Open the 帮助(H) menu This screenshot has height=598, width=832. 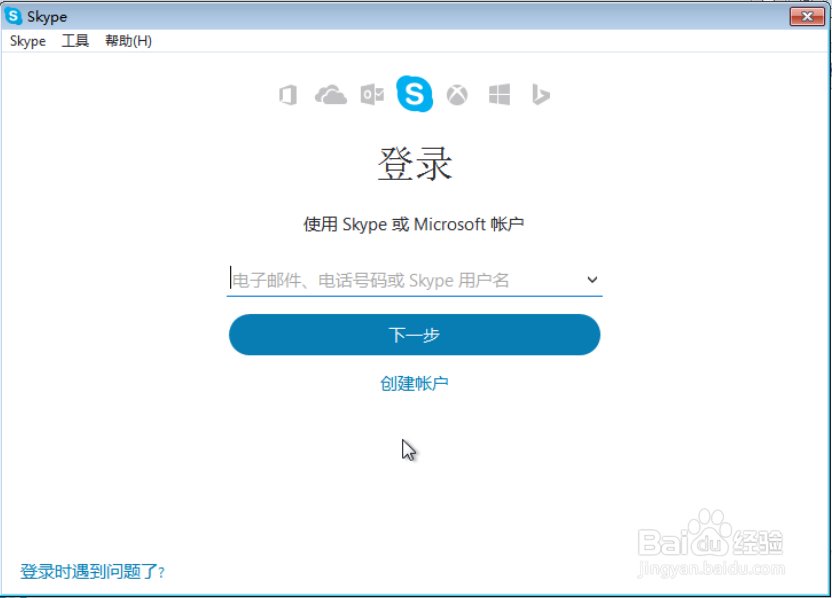128,41
